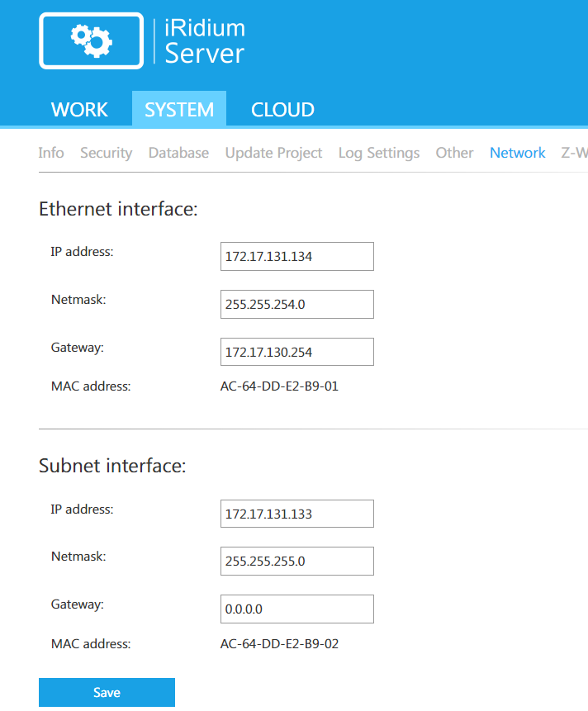Click the Network submenu link
Viewport: 588px width, 711px height.
coord(517,153)
